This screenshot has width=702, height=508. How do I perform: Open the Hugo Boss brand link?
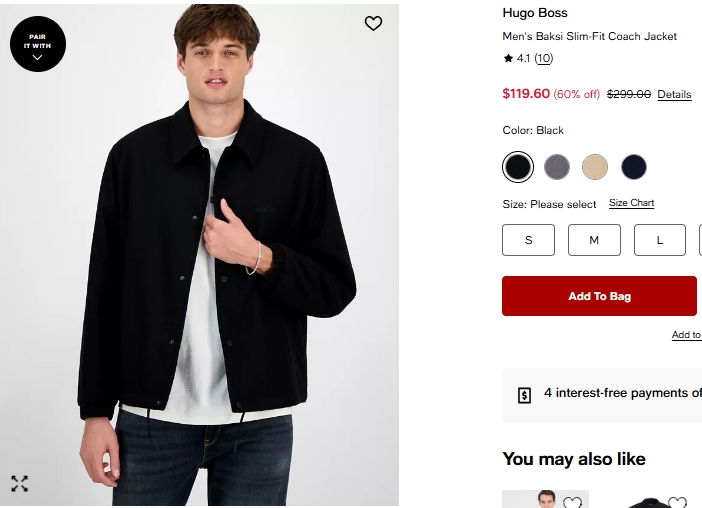pyautogui.click(x=535, y=13)
